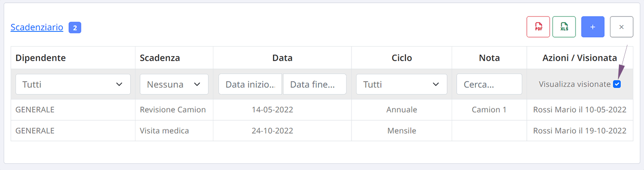Export the schedule as XLS

pyautogui.click(x=564, y=27)
